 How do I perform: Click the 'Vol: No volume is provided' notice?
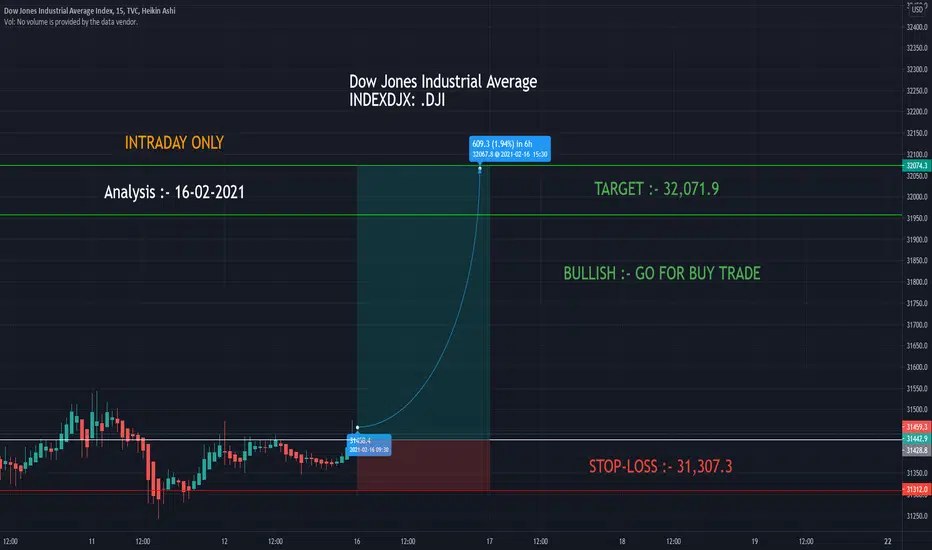tap(71, 22)
